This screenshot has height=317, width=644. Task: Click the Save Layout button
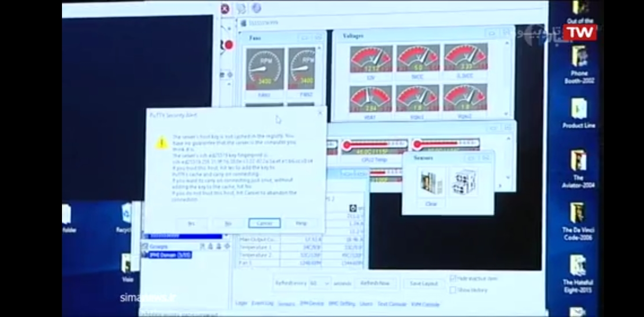pyautogui.click(x=424, y=284)
